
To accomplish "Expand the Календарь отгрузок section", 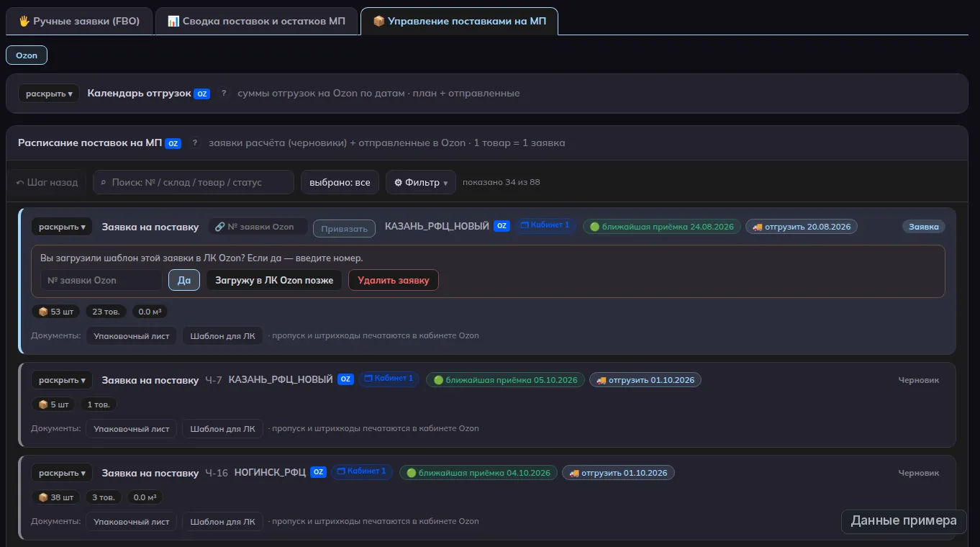I will pos(49,94).
